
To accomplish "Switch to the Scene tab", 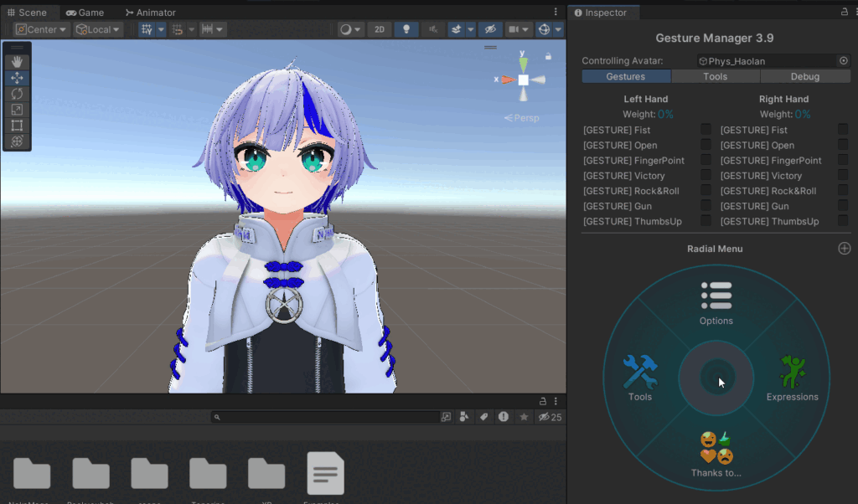I will (x=28, y=13).
